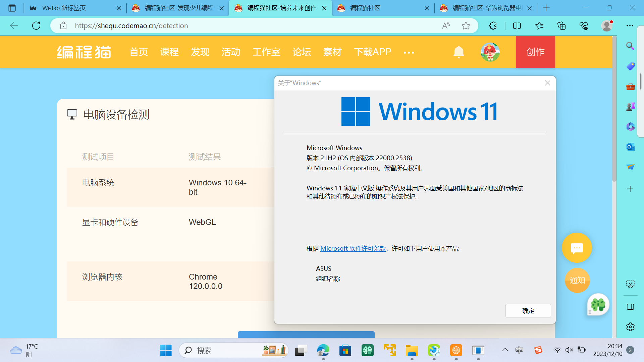Open the favorites list
The width and height of the screenshot is (644, 362).
coord(539,26)
